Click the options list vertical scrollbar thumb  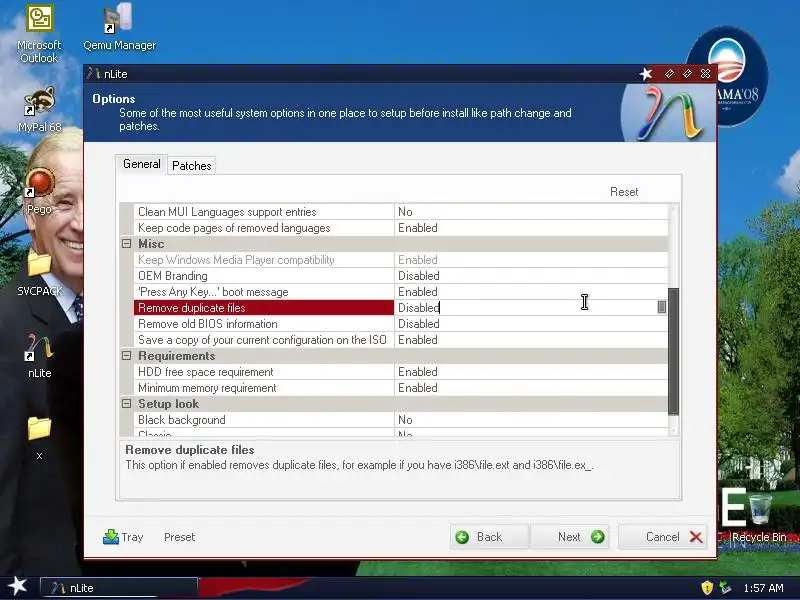click(673, 351)
